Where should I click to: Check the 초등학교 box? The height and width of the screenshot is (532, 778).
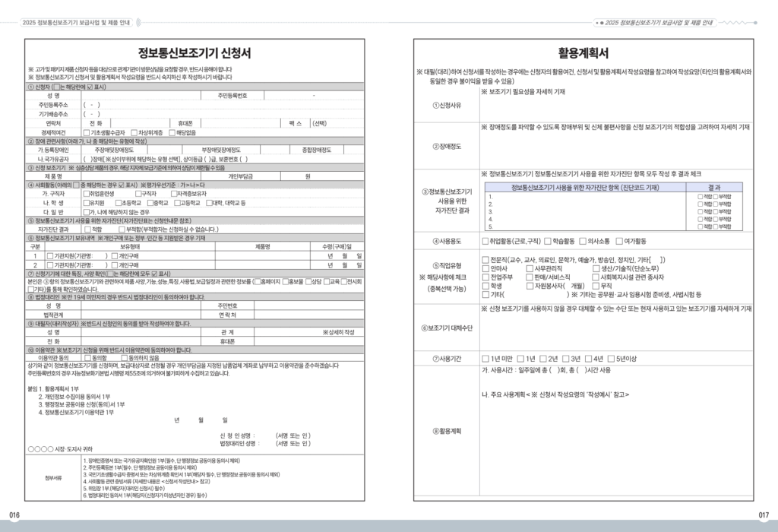point(119,203)
